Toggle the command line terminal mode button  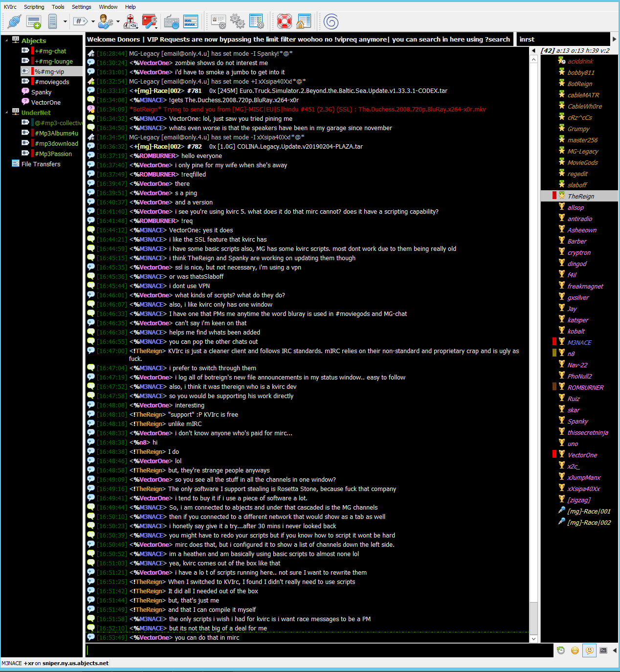(x=603, y=650)
